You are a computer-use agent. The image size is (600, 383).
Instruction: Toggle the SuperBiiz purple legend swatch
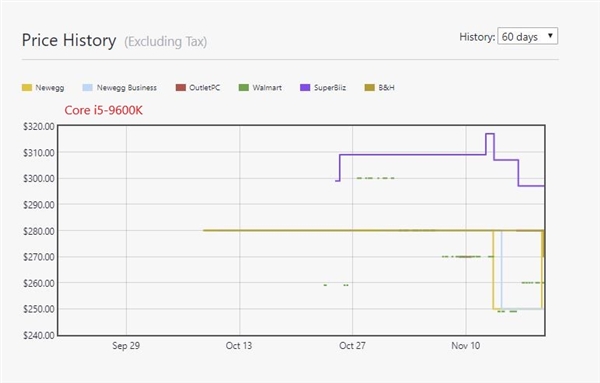[305, 88]
